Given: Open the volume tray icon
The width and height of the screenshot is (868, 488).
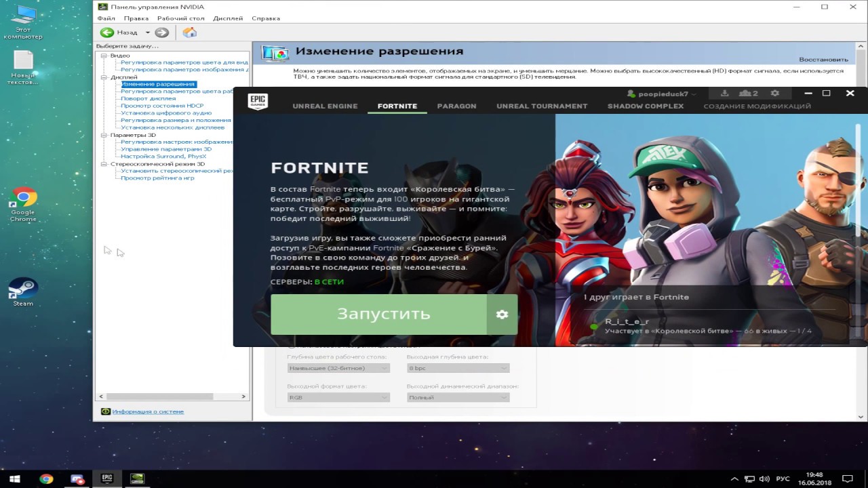Looking at the screenshot, I should pos(764,479).
